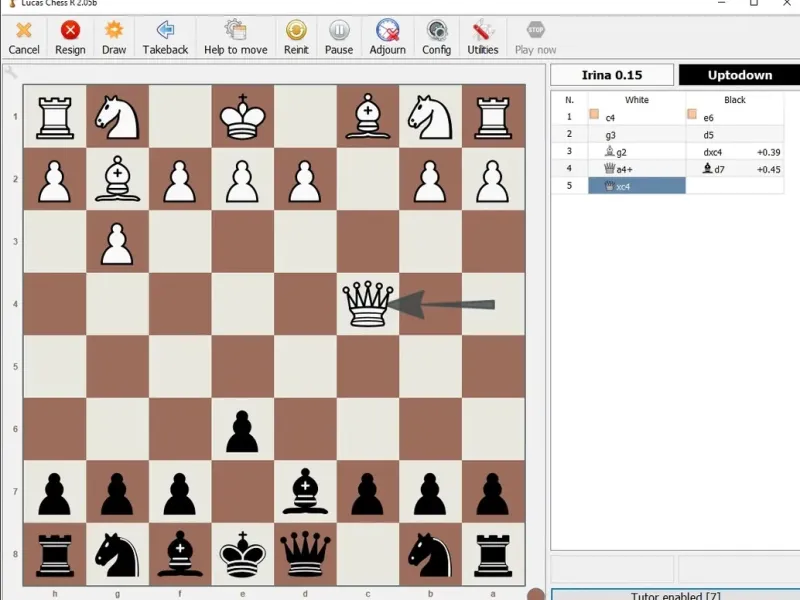The image size is (800, 600).
Task: Take back the last move
Action: pyautogui.click(x=165, y=38)
